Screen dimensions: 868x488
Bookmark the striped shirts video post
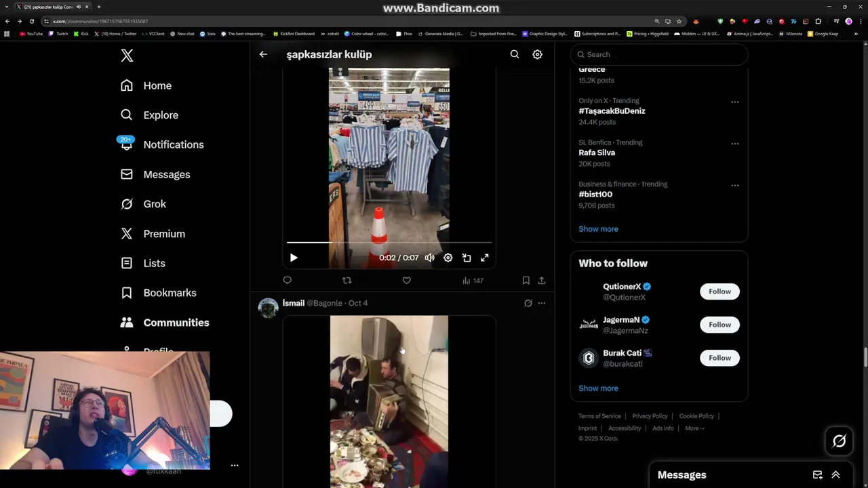tap(526, 280)
